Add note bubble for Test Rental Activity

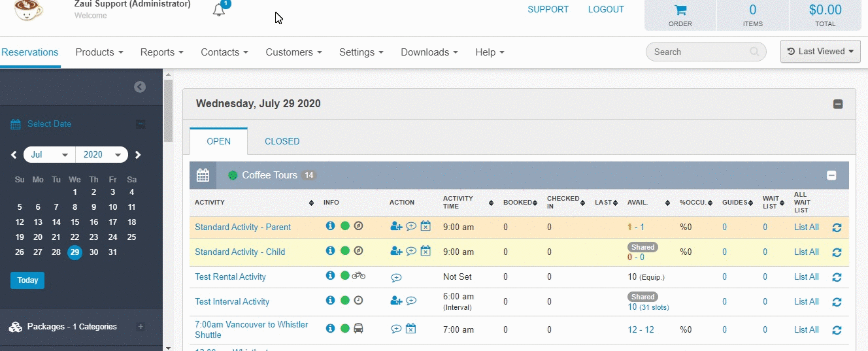tap(396, 277)
